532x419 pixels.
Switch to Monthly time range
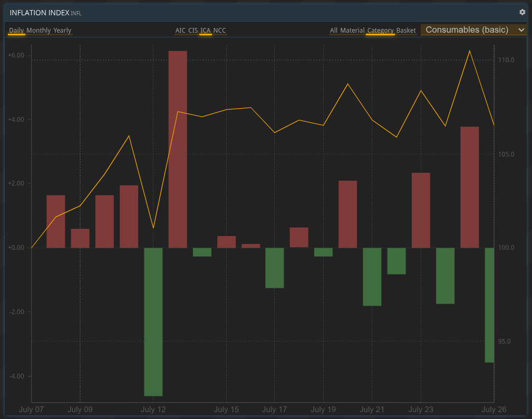click(x=38, y=30)
